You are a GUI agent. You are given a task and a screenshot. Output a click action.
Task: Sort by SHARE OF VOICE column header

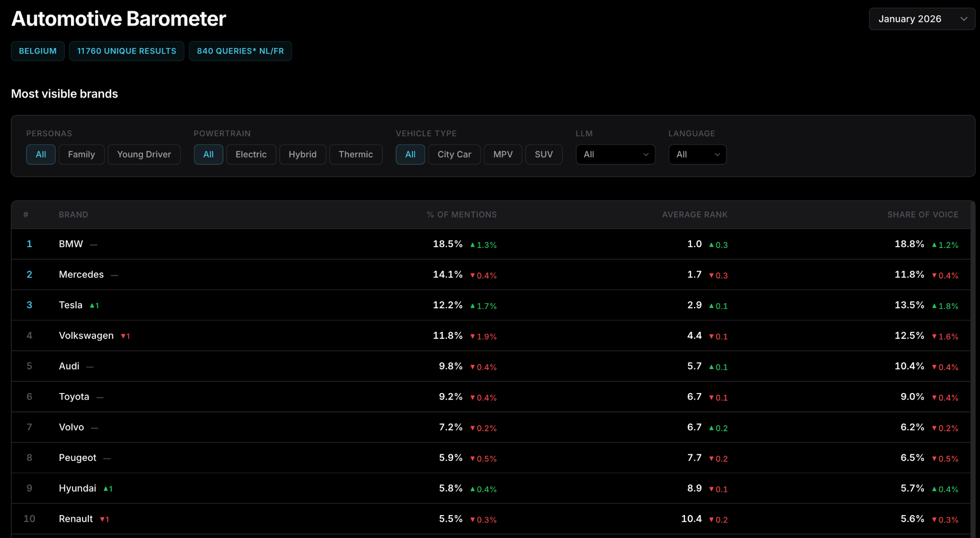[923, 215]
